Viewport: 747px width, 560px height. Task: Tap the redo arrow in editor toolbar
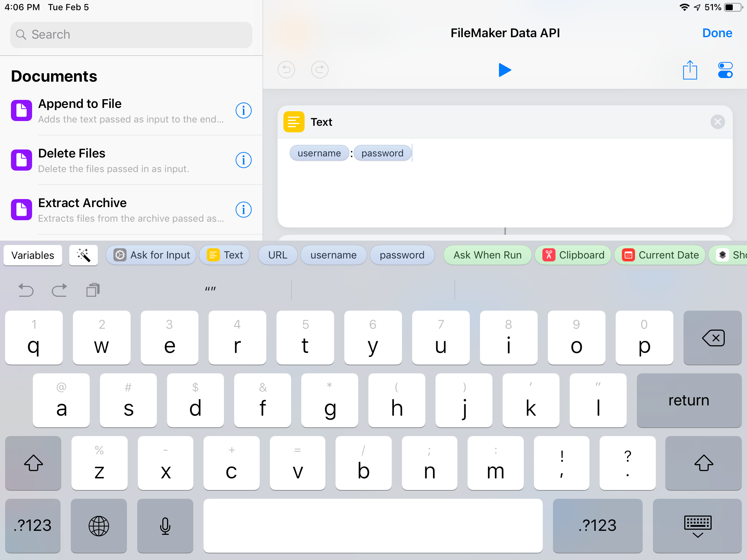tap(320, 70)
